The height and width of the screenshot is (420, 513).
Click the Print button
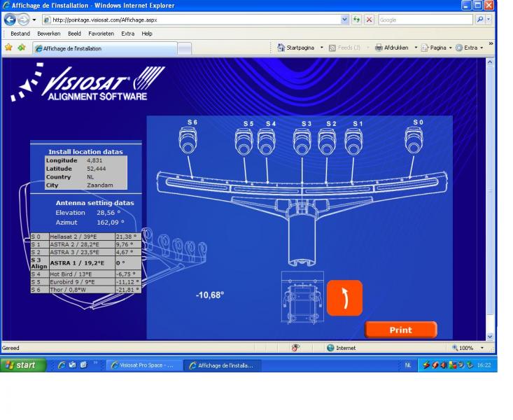(400, 330)
